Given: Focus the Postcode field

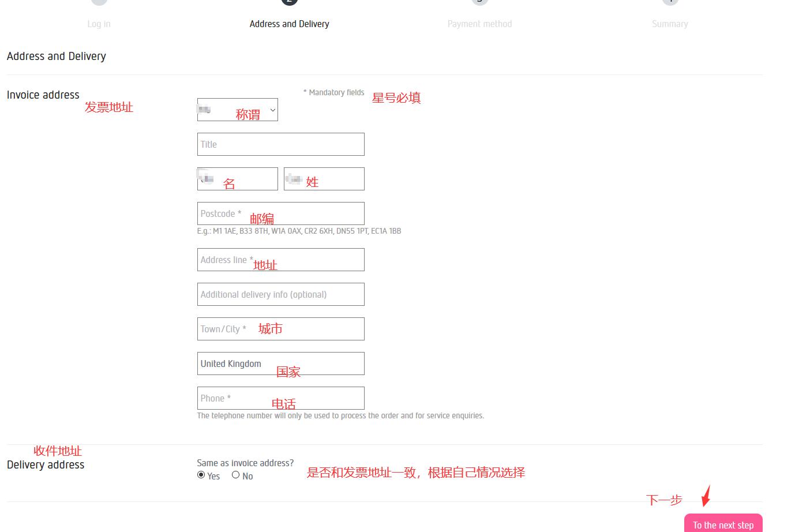Looking at the screenshot, I should (x=280, y=213).
